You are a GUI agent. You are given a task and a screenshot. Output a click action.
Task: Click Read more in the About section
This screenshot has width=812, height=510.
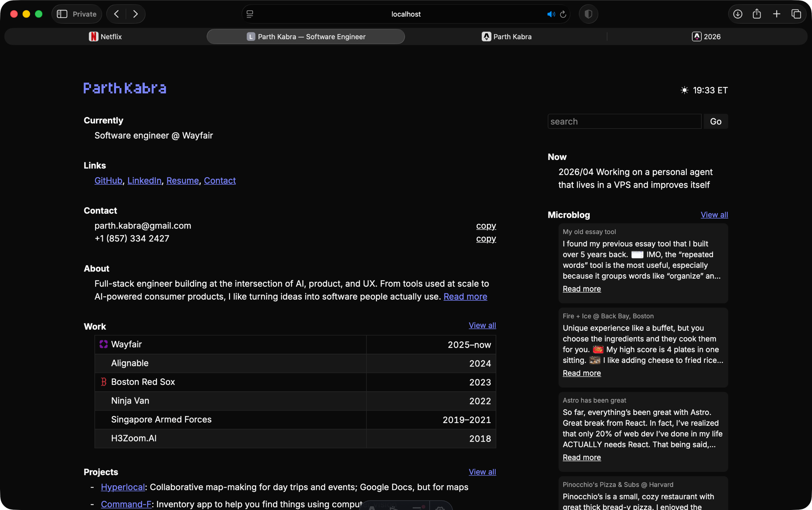pyautogui.click(x=465, y=296)
